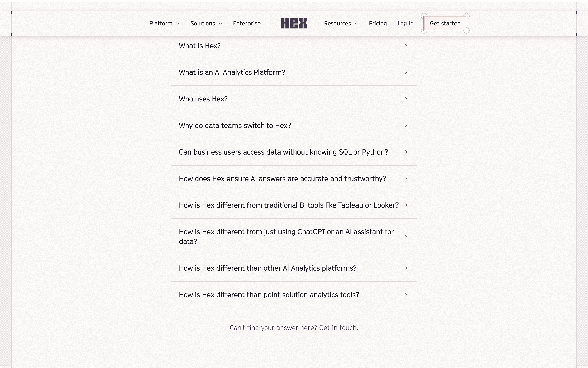The height and width of the screenshot is (368, 588).
Task: Open the Platform dropdown menu
Action: point(165,23)
